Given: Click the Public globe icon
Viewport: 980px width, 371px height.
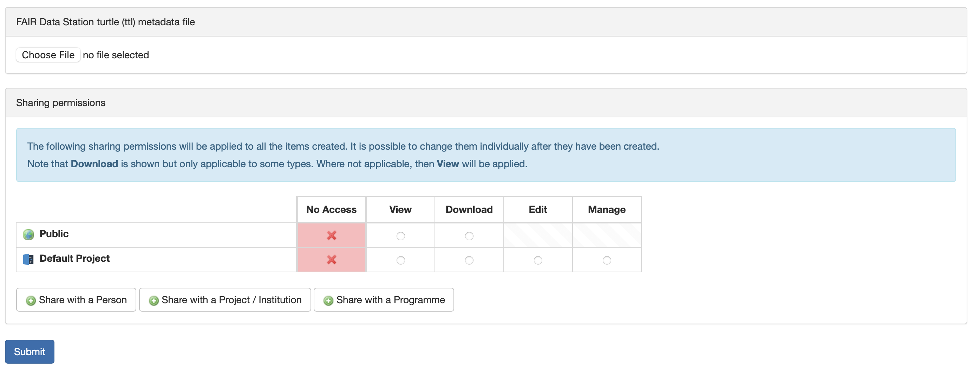Looking at the screenshot, I should [x=28, y=235].
